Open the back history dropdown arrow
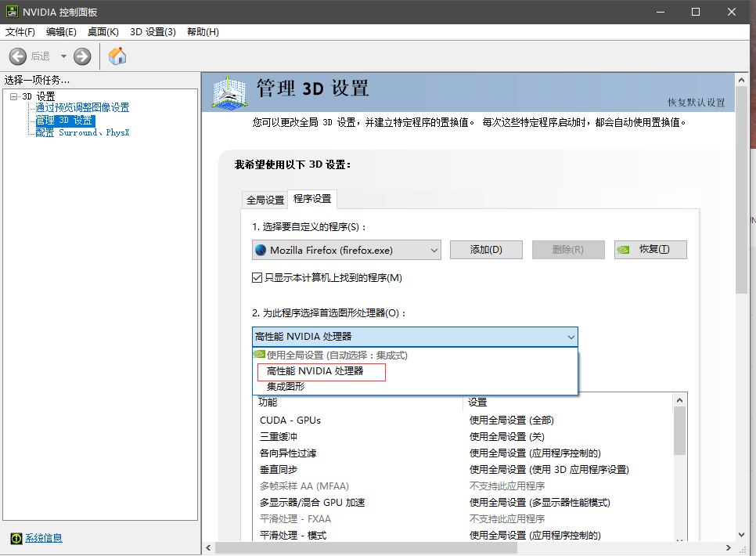The image size is (756, 556). pyautogui.click(x=63, y=56)
